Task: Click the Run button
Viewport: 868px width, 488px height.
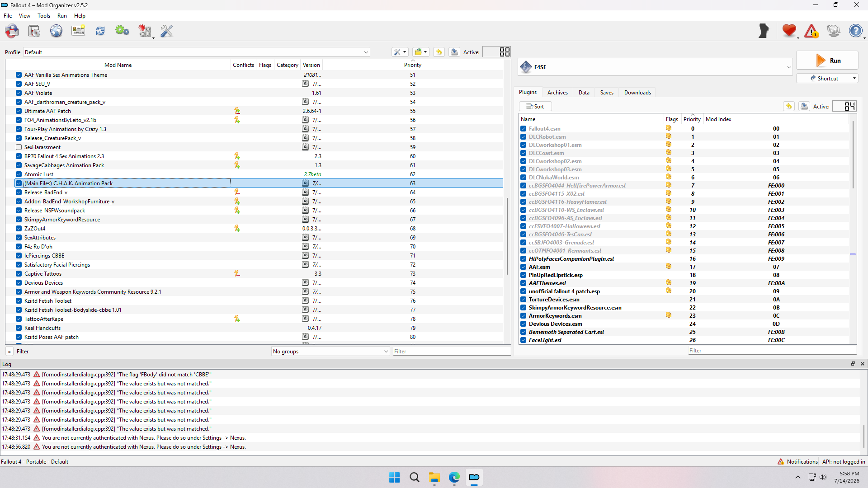Action: tap(827, 61)
